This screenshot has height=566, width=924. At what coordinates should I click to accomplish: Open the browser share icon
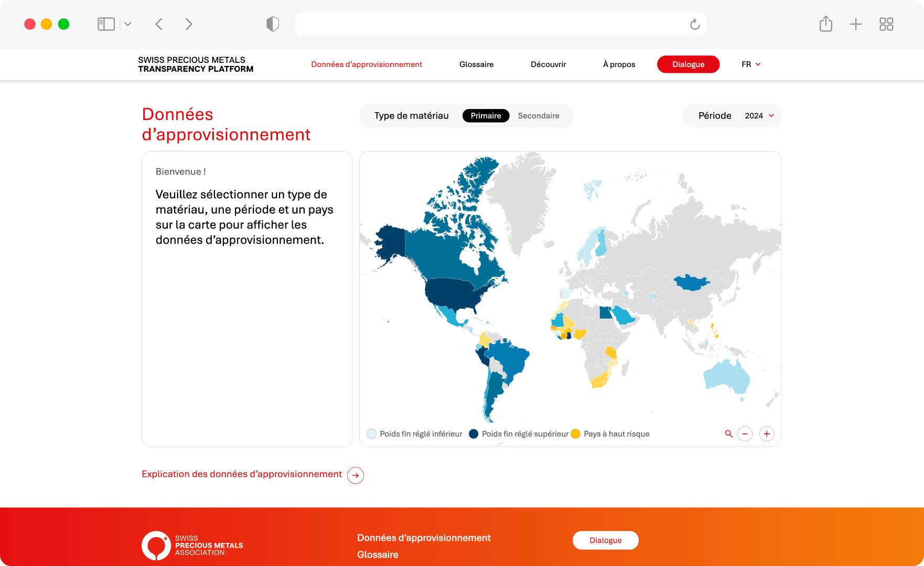pos(825,24)
